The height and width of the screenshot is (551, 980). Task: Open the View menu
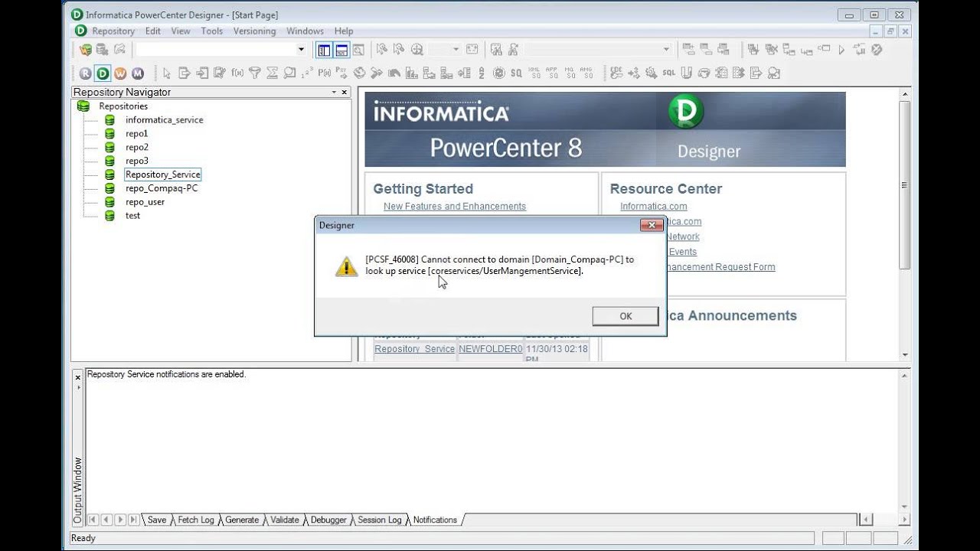[181, 31]
